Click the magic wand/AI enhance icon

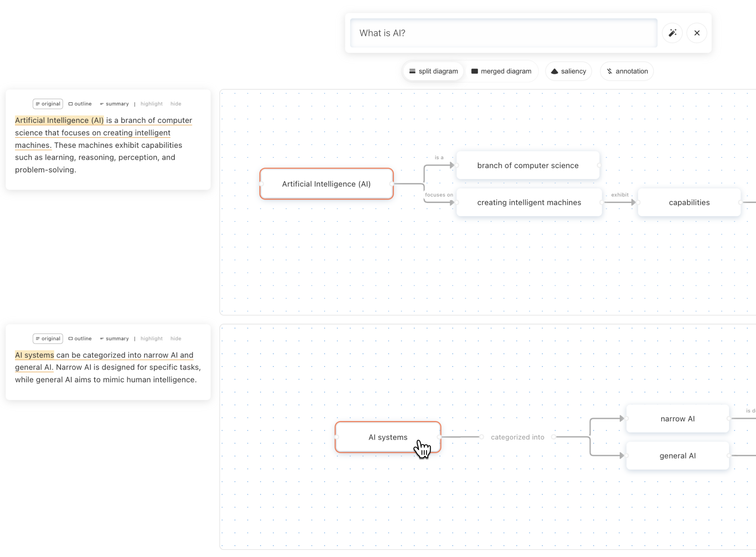point(672,33)
